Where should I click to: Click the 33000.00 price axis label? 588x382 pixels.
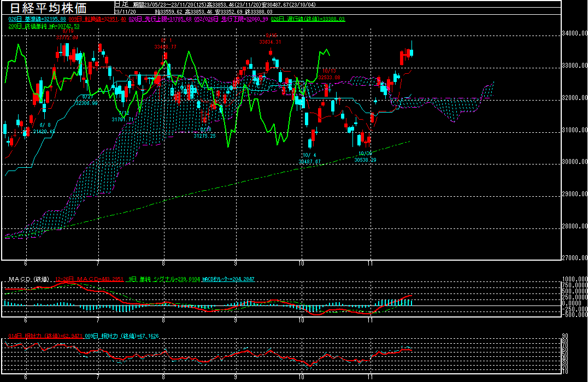point(575,66)
